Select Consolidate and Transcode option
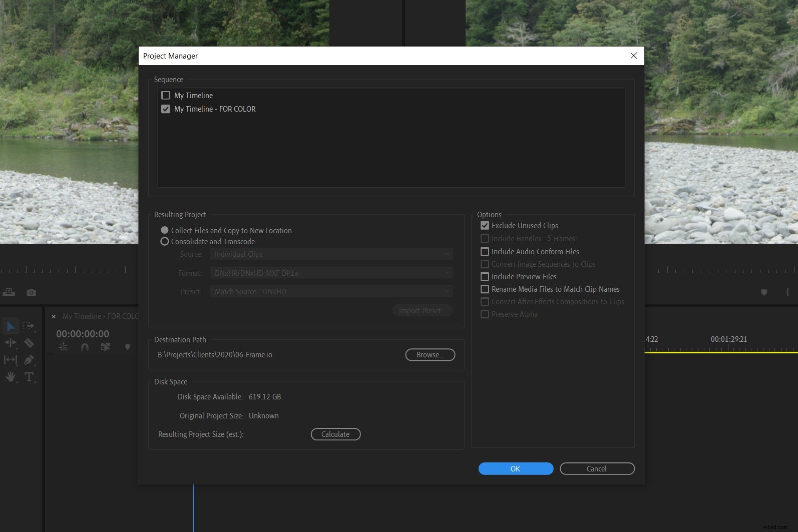This screenshot has width=798, height=532. pos(165,241)
